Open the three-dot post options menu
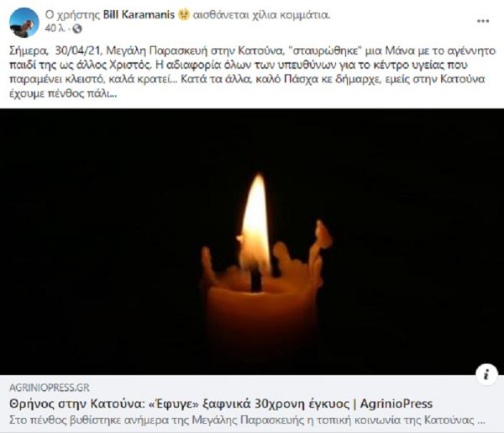Image resolution: width=504 pixels, height=433 pixels. pyautogui.click(x=483, y=21)
